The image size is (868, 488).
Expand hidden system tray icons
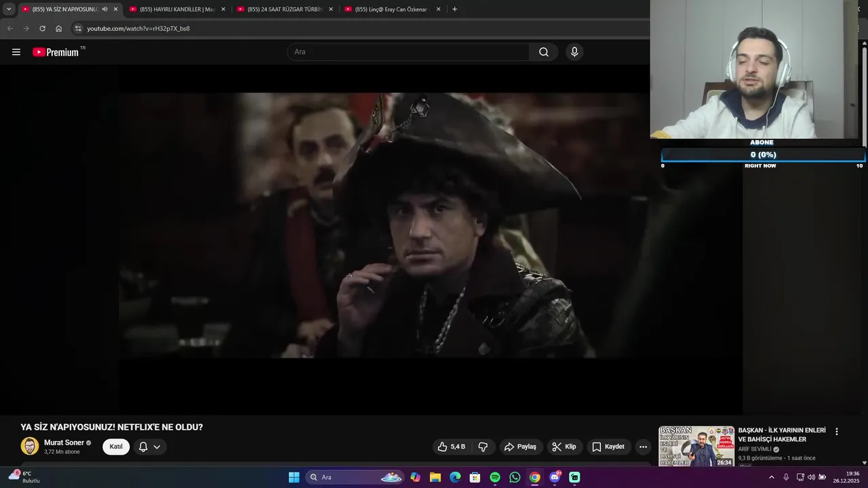[x=771, y=477]
